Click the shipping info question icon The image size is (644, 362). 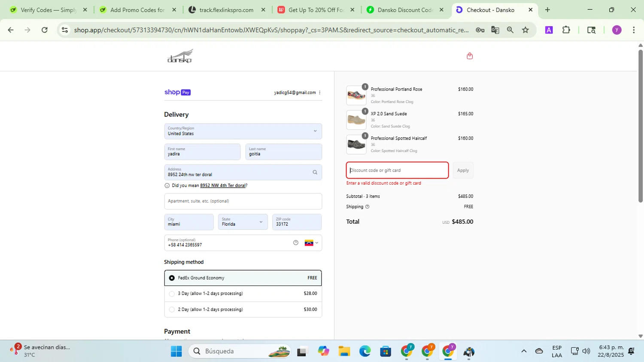[x=367, y=207]
